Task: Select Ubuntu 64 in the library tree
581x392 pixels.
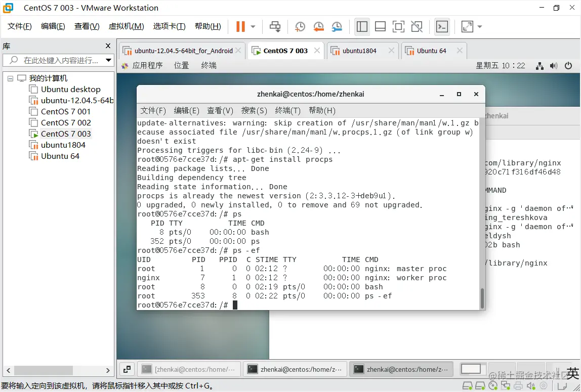Action: (x=55, y=156)
